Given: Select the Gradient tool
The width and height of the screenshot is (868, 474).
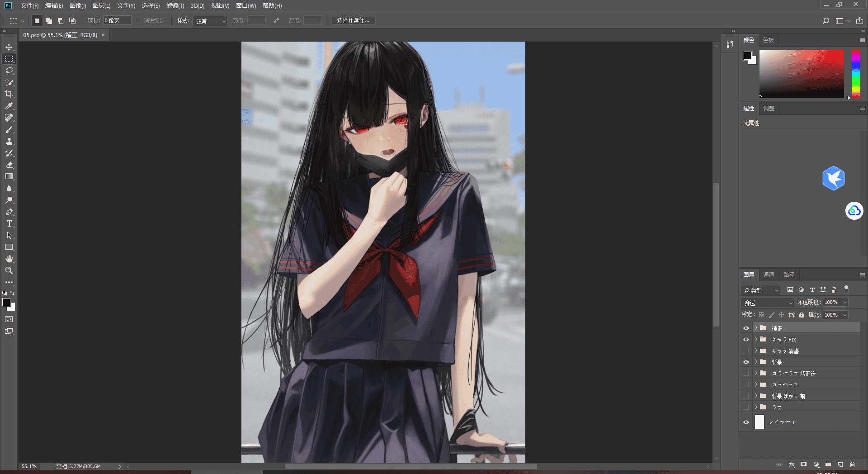Looking at the screenshot, I should click(x=9, y=176).
